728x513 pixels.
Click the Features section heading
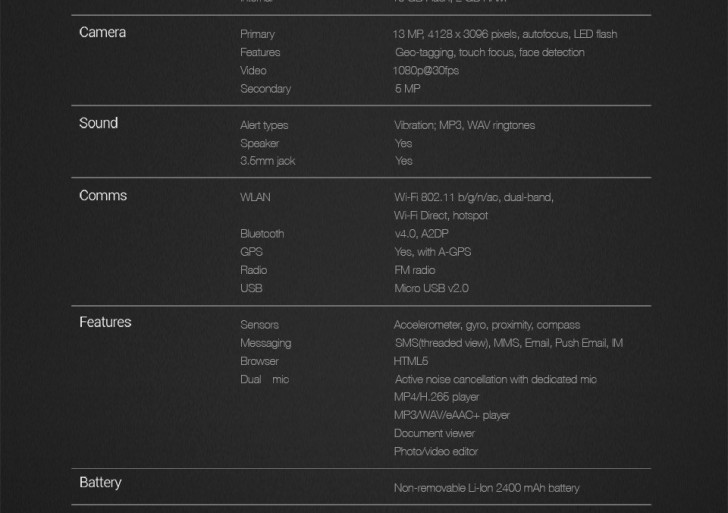pyautogui.click(x=105, y=322)
